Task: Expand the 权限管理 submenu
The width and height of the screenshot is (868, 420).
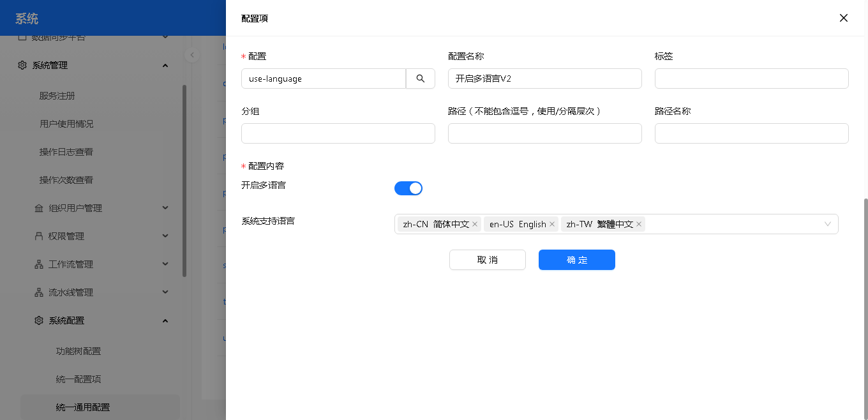Action: pyautogui.click(x=165, y=236)
